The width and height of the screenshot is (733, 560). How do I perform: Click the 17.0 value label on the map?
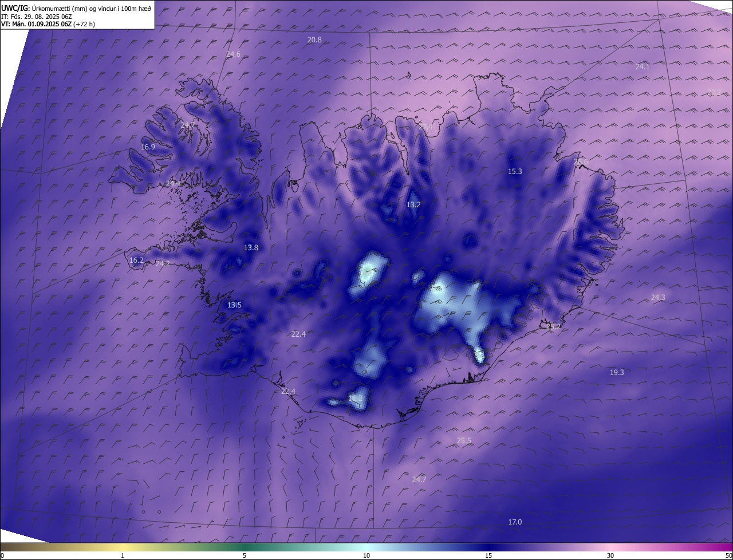[x=515, y=522]
